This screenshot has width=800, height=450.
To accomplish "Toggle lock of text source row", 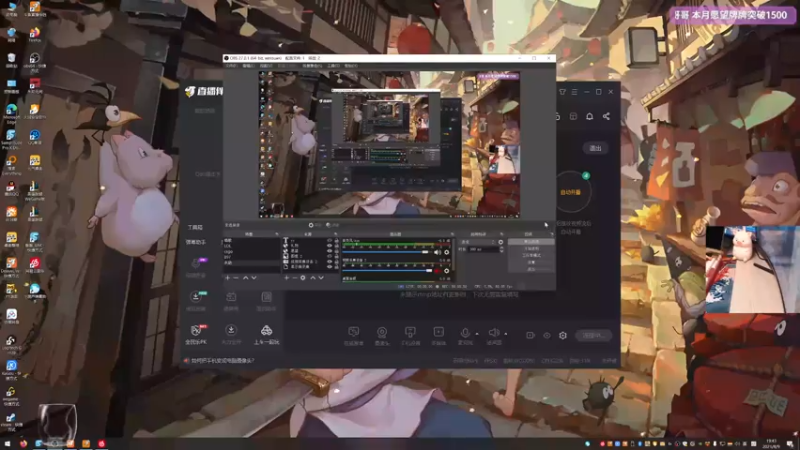I will point(336,240).
